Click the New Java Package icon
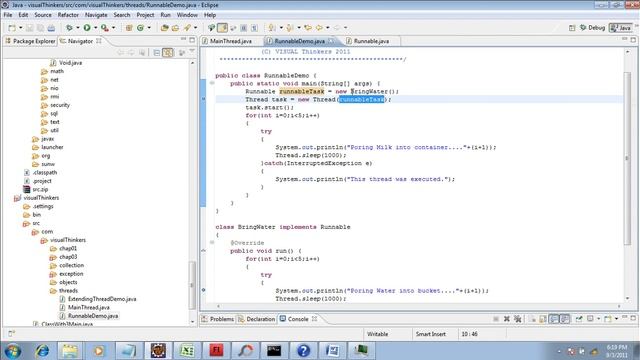Viewport: 640px width, 360px height. tap(129, 28)
